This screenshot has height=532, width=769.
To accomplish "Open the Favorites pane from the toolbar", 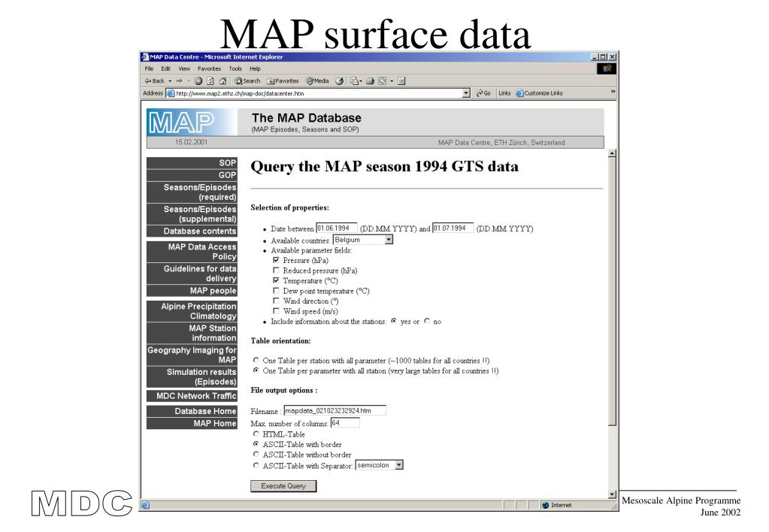I will [x=283, y=81].
